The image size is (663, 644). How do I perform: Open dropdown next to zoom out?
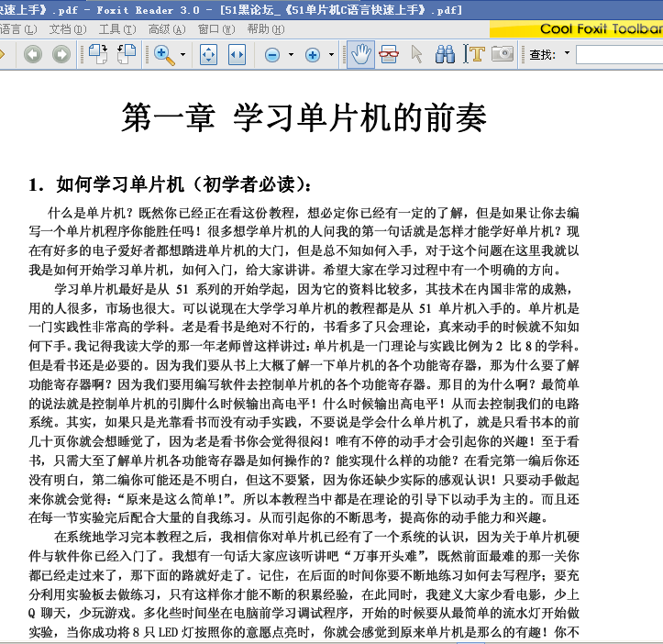pyautogui.click(x=291, y=54)
